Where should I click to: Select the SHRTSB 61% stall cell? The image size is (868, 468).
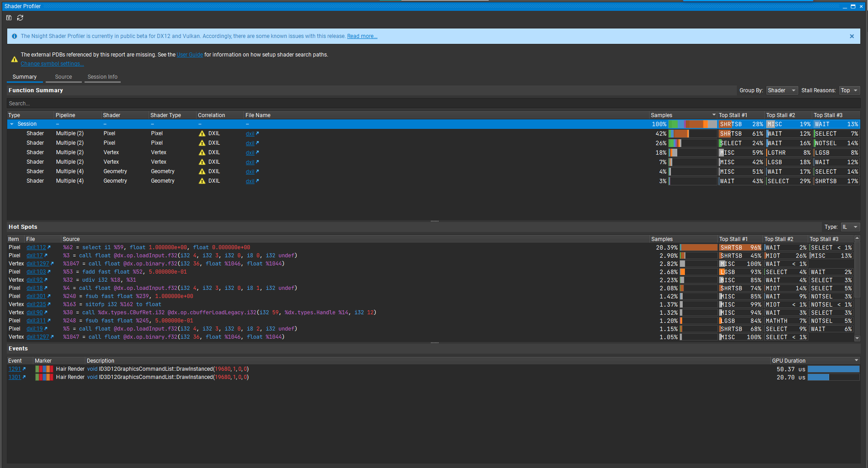tap(741, 134)
